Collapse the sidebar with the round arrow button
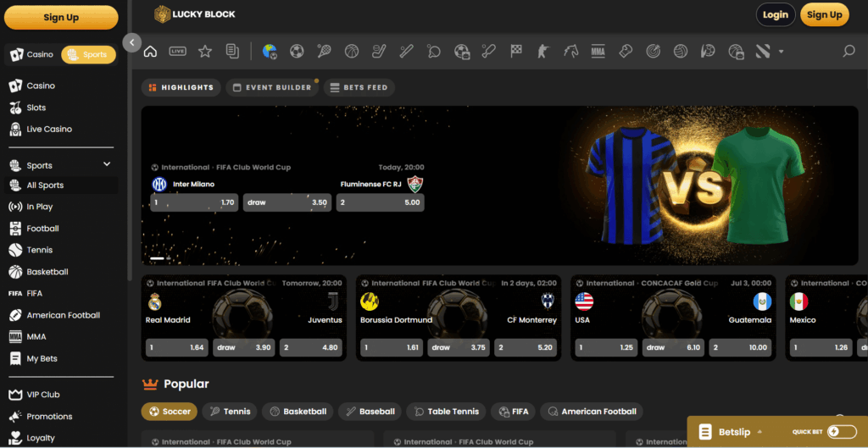Image resolution: width=868 pixels, height=448 pixels. 131,42
